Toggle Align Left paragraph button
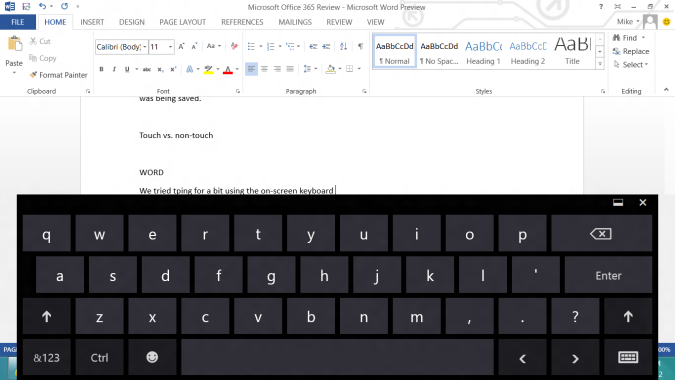Viewport: 675px width, 380px height. (251, 69)
